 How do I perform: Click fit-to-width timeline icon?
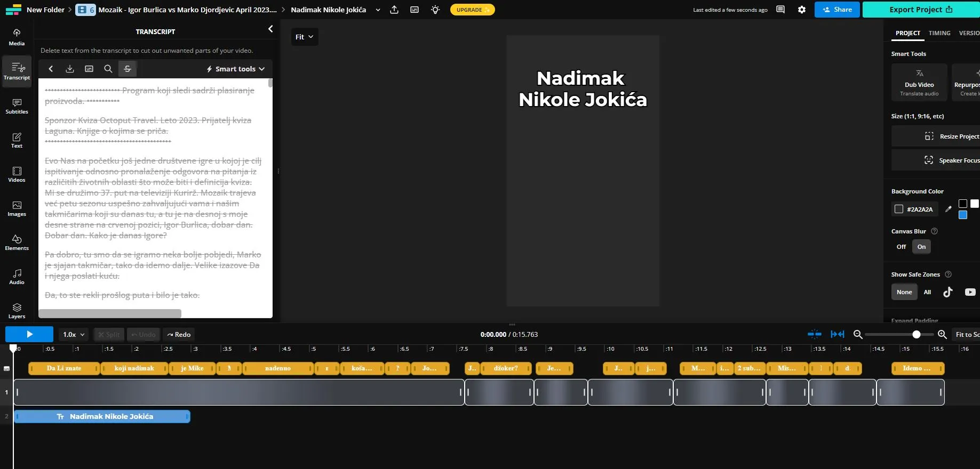tap(838, 334)
